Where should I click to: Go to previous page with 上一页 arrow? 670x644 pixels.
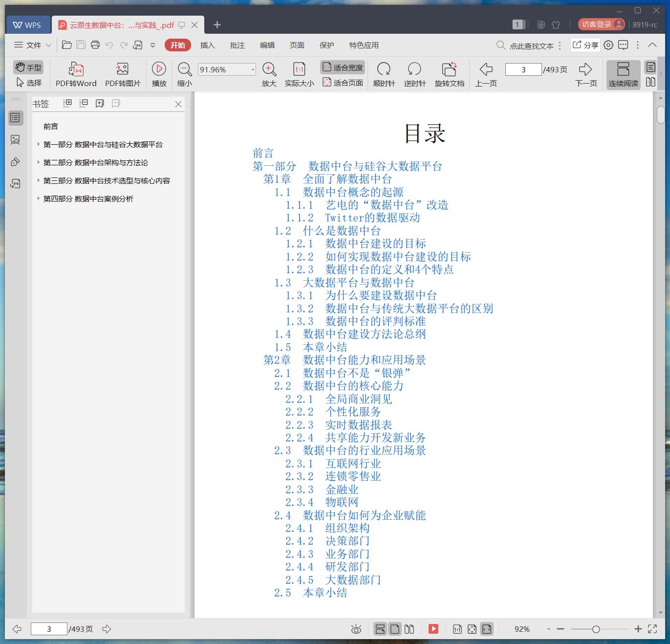click(x=486, y=69)
